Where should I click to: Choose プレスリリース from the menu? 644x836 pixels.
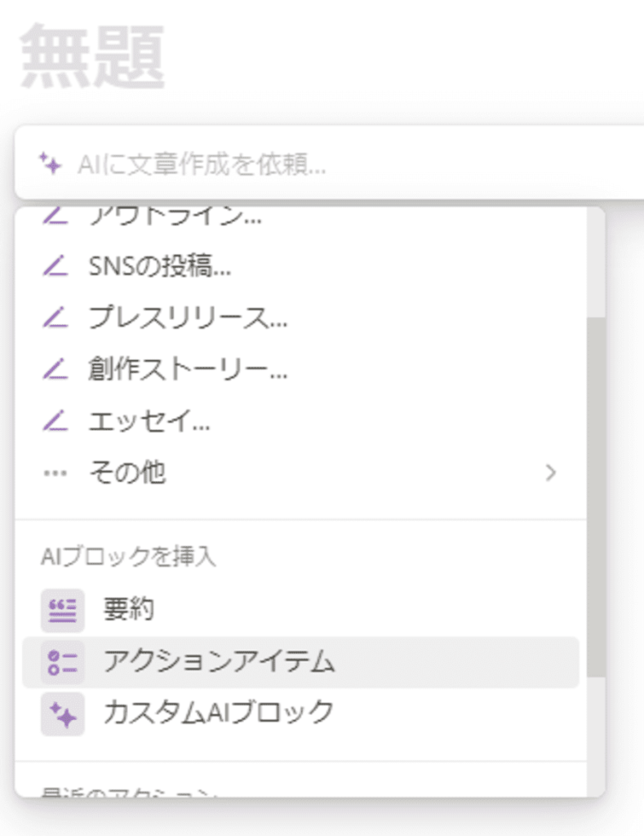pos(300,318)
